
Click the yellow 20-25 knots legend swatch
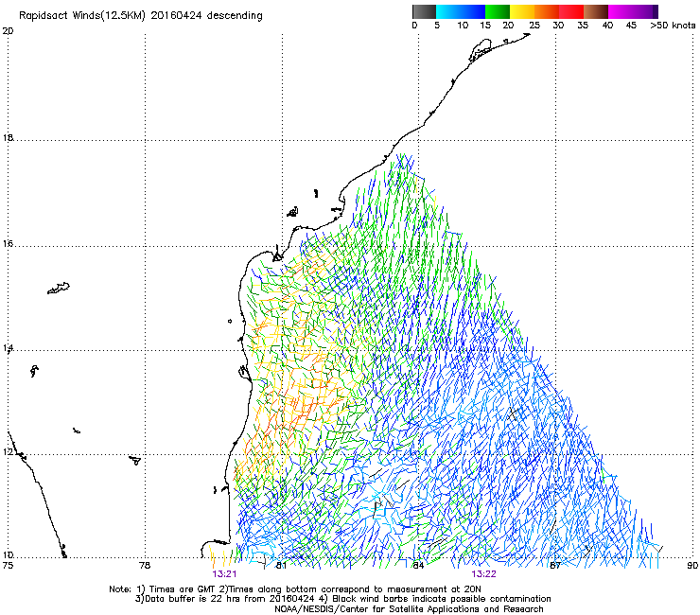pos(522,11)
